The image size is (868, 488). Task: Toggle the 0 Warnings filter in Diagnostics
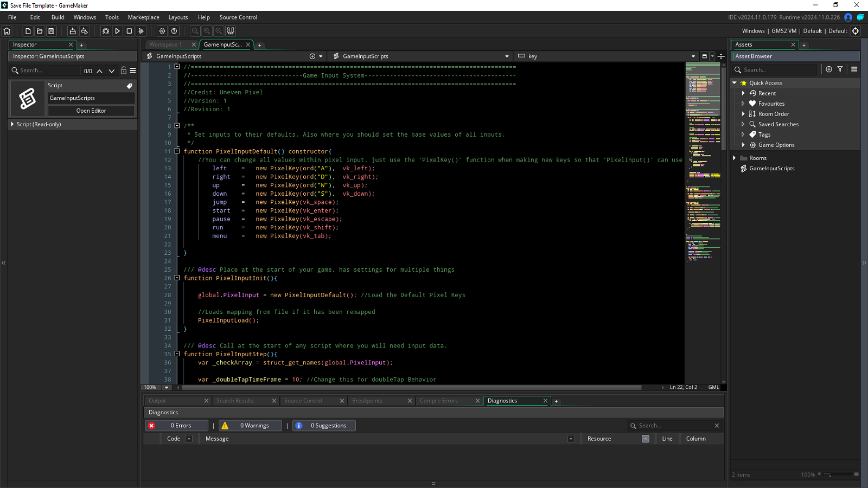tap(250, 425)
